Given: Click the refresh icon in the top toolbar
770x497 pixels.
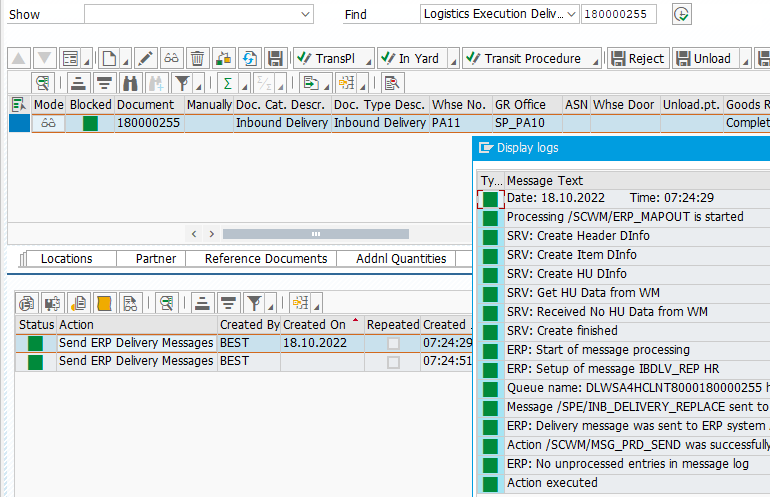Looking at the screenshot, I should point(250,58).
